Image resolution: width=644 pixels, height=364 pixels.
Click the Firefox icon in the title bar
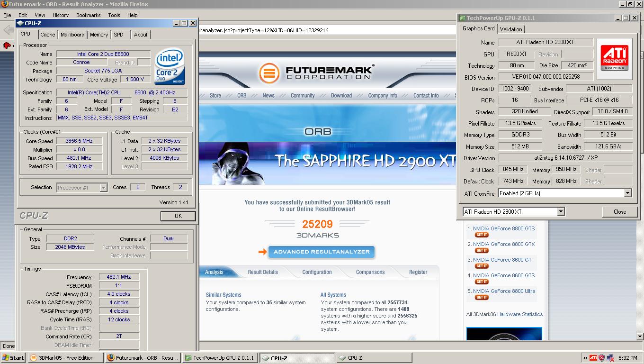tap(4, 4)
